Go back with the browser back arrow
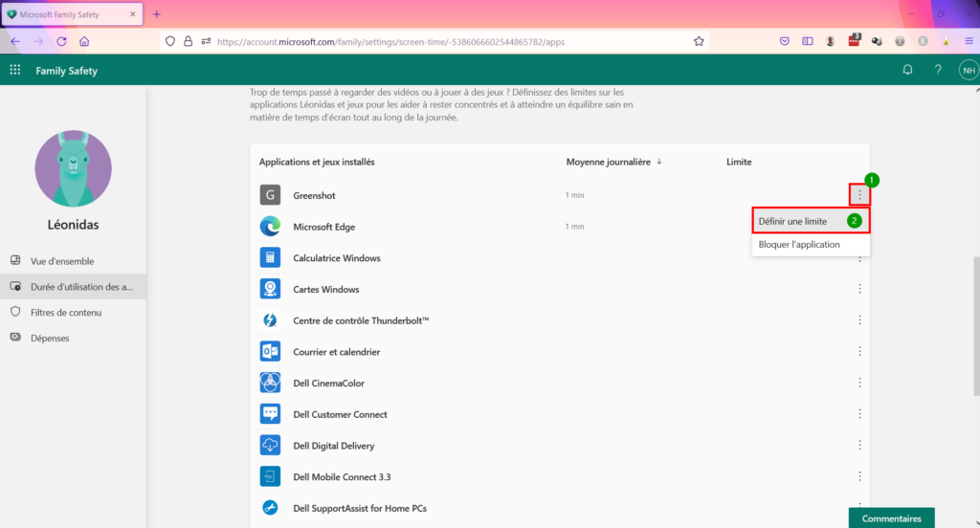980x528 pixels. 15,42
